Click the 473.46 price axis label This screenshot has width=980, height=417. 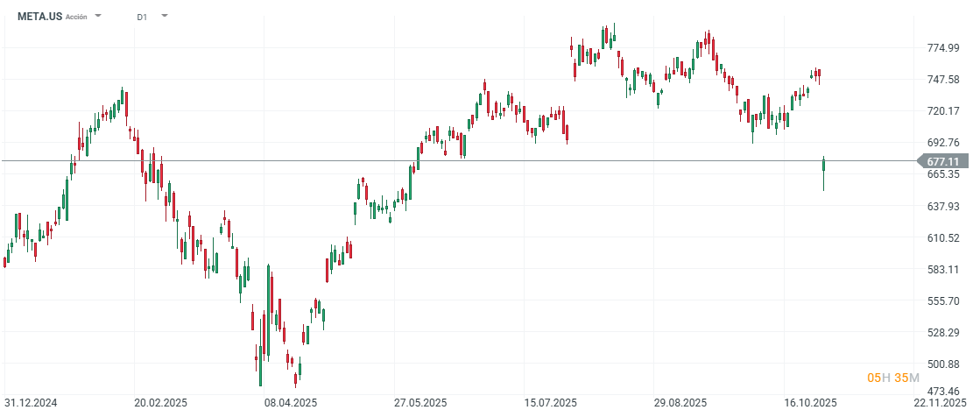pos(942,391)
